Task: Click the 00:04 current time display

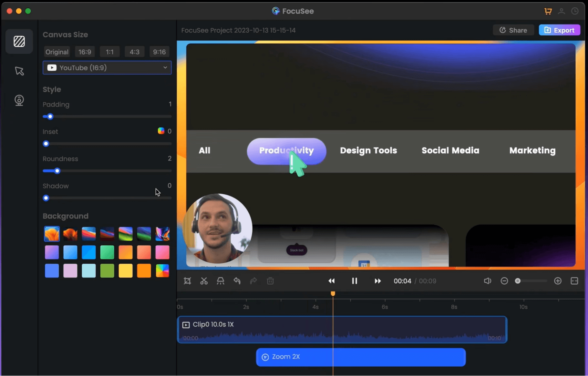Action: (402, 281)
